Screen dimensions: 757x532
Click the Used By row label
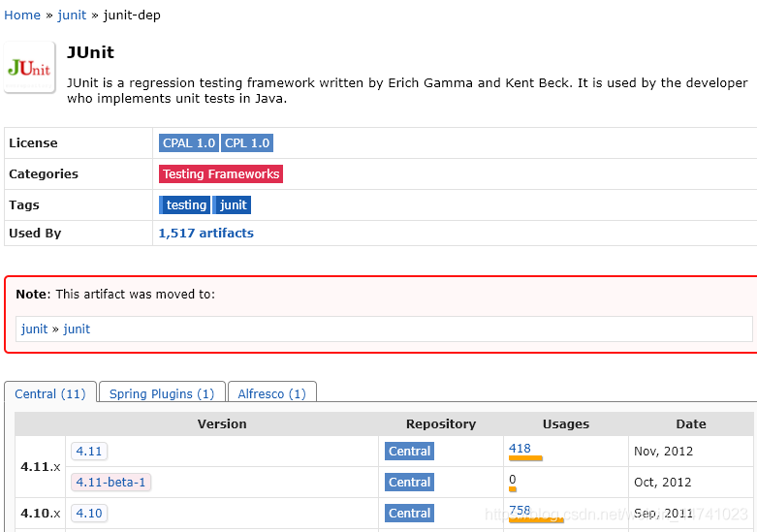[x=35, y=234]
